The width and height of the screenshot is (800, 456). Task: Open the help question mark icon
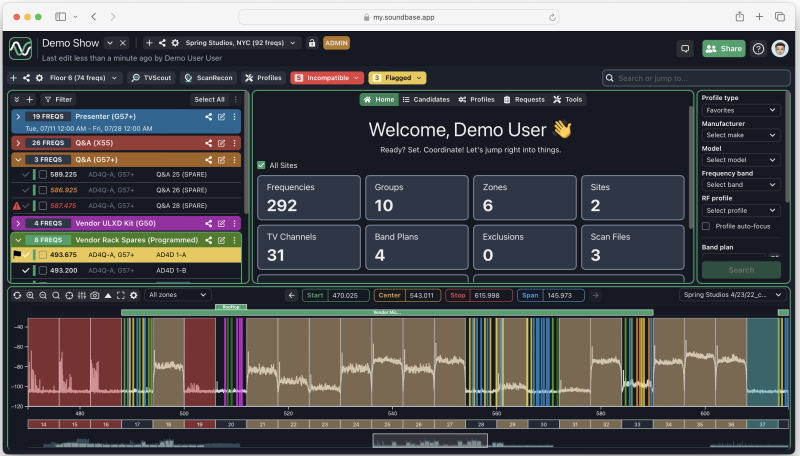coord(758,48)
